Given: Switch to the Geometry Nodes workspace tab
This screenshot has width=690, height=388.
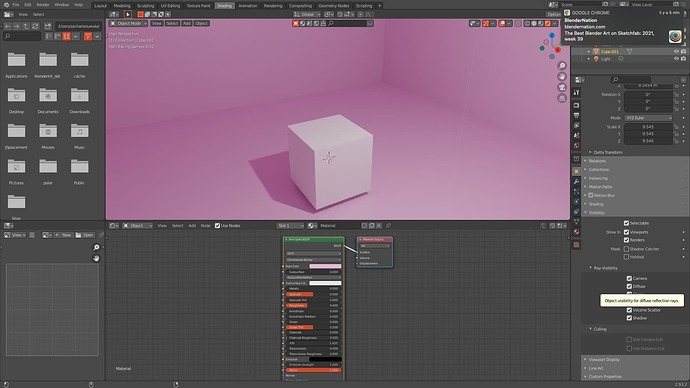Looking at the screenshot, I should tap(334, 6).
